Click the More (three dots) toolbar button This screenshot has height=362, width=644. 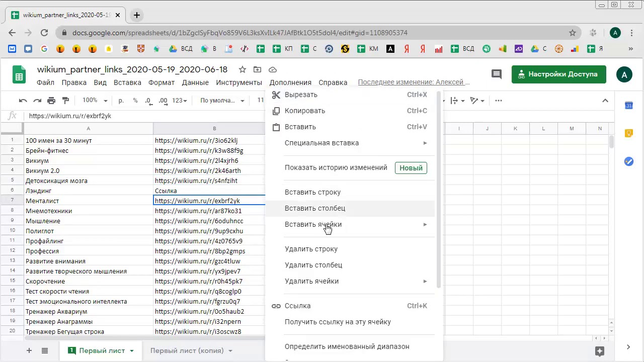click(x=499, y=101)
